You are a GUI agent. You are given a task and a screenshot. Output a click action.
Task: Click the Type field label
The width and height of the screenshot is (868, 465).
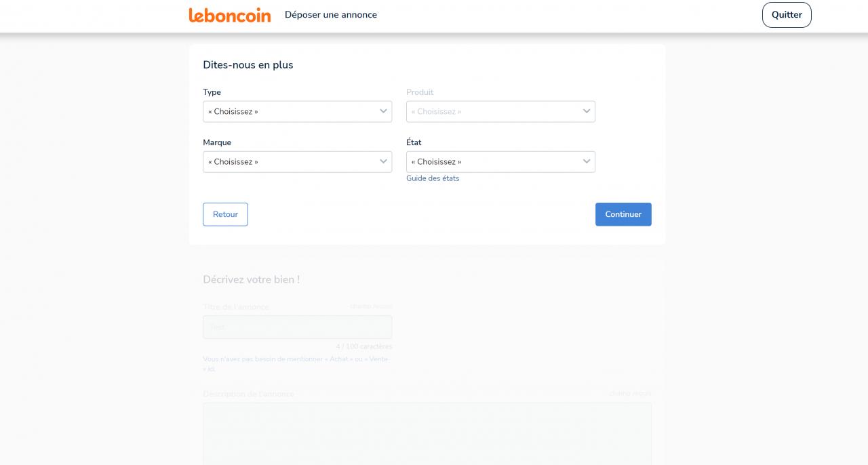pos(212,92)
